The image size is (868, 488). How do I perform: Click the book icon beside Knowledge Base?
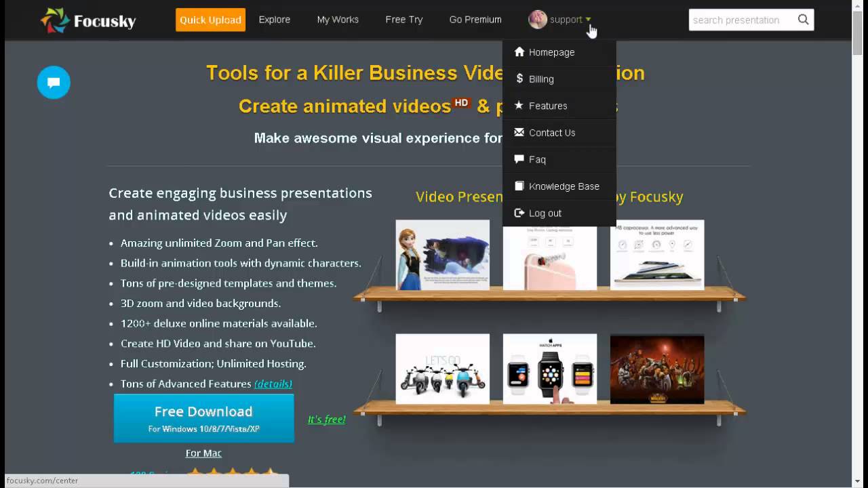point(519,186)
